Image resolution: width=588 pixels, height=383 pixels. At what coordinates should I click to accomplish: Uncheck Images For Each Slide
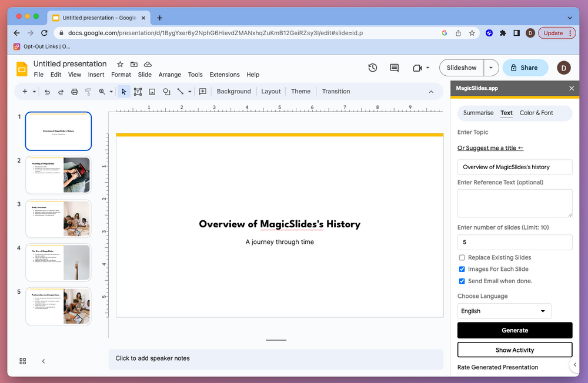tap(462, 269)
